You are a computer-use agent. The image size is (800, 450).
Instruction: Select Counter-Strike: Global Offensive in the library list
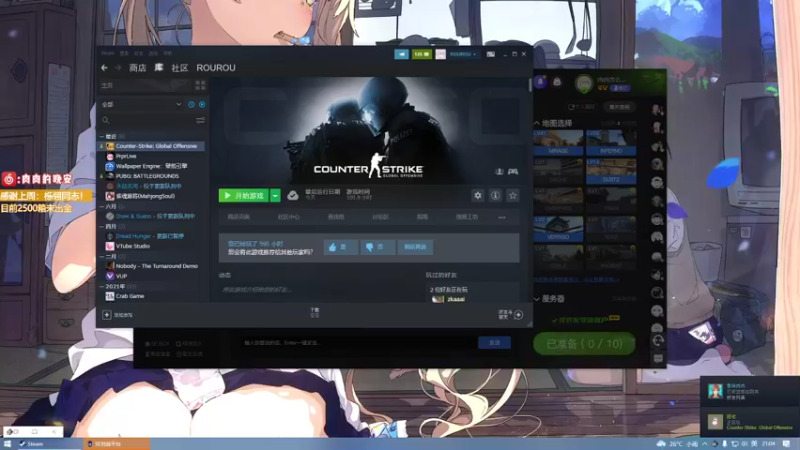click(x=152, y=146)
